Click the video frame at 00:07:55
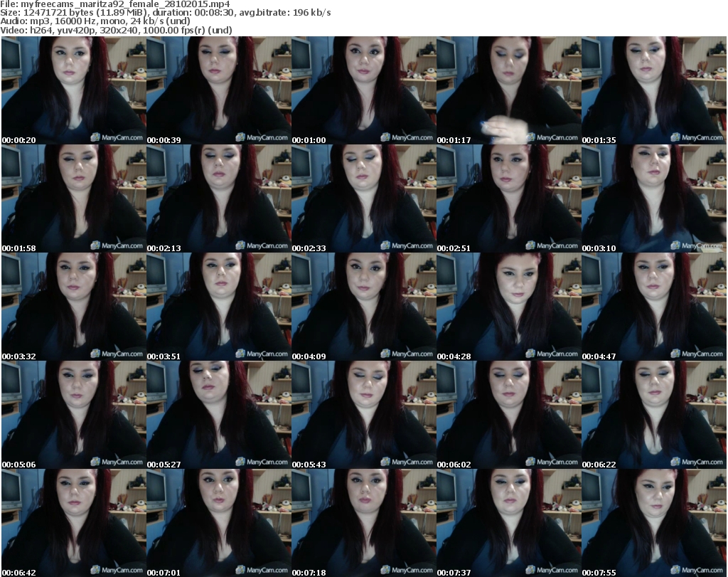Screen dimensions: 728x577 tap(654, 523)
